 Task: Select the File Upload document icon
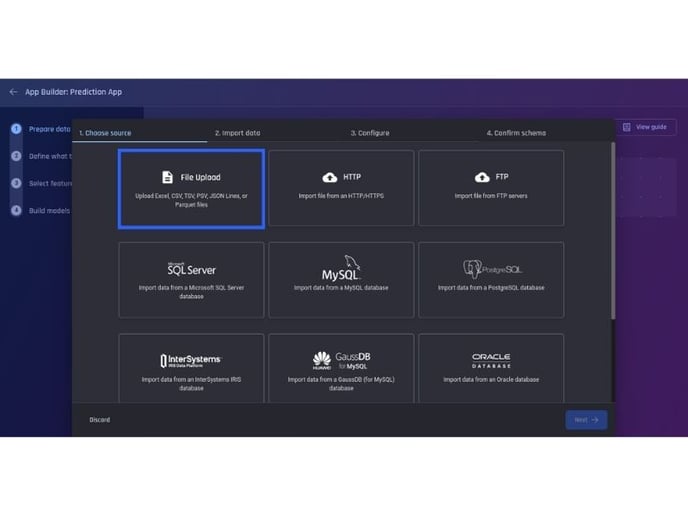coord(167,177)
